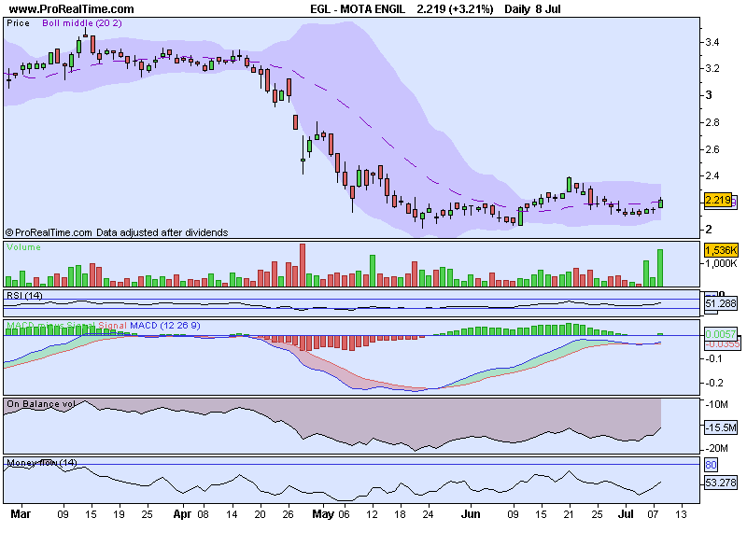This screenshot has width=747, height=560.
Task: Click the MACD minus Signal label
Action: point(51,326)
